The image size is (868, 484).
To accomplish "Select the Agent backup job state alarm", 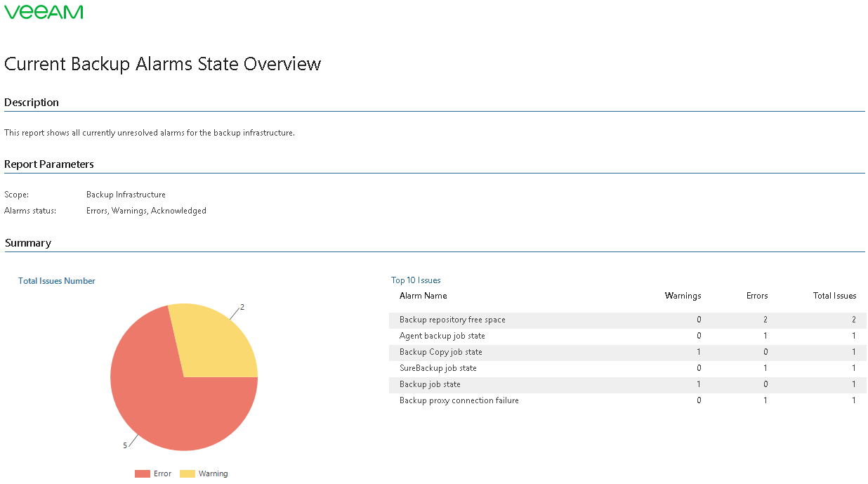I will point(442,336).
